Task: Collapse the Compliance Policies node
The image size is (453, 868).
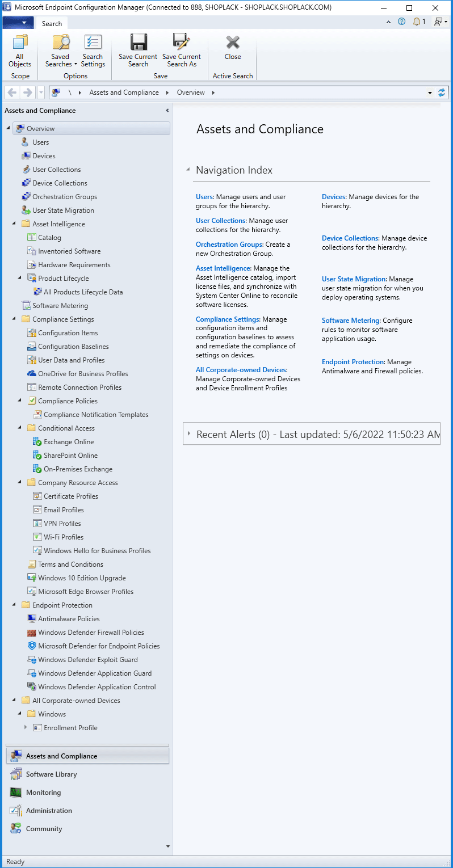Action: coord(20,401)
